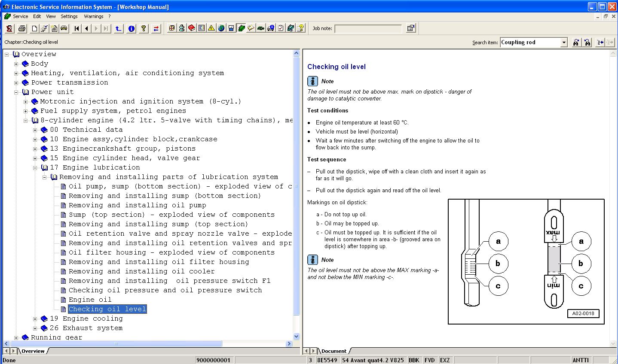Click the red book toolbar icon
Image resolution: width=618 pixels, height=364 pixels.
pyautogui.click(x=191, y=28)
